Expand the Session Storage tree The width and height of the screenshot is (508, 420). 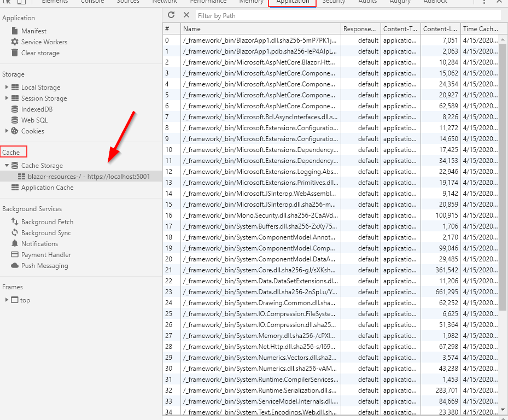point(7,98)
